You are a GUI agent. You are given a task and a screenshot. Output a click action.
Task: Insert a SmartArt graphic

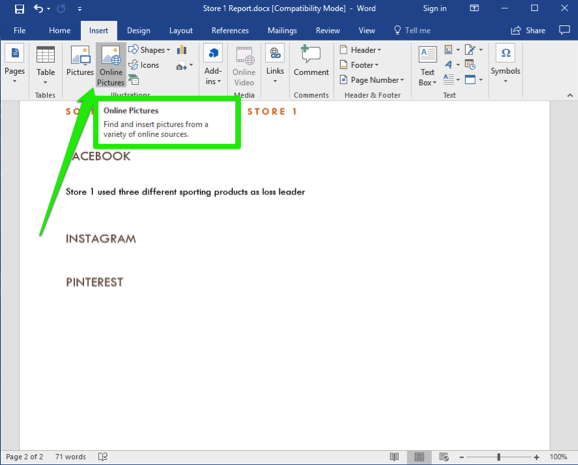133,79
